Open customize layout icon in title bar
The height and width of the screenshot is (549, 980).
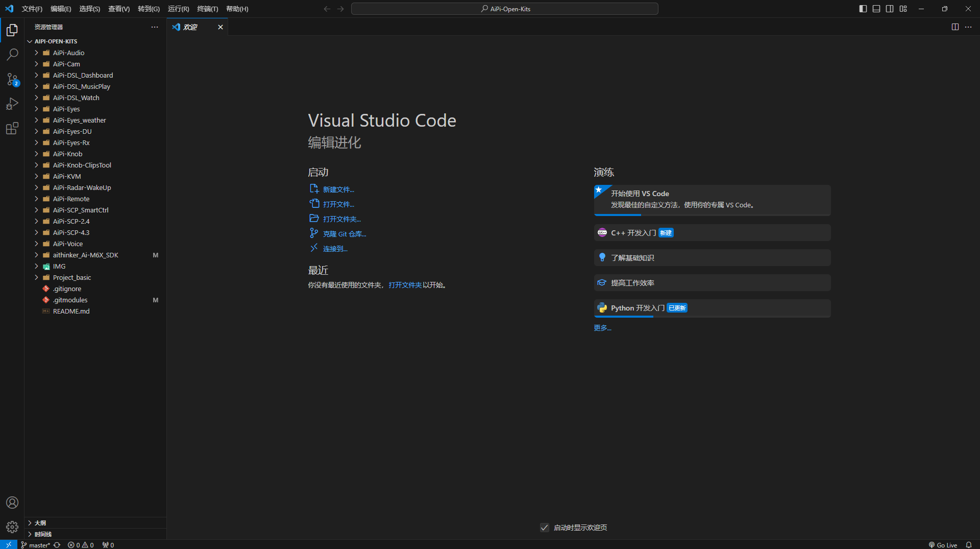[903, 9]
